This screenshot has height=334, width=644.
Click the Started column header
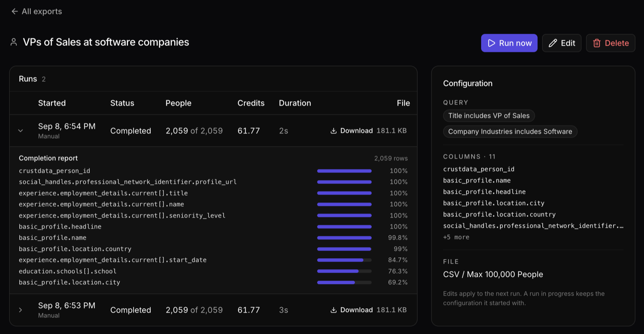click(x=52, y=103)
